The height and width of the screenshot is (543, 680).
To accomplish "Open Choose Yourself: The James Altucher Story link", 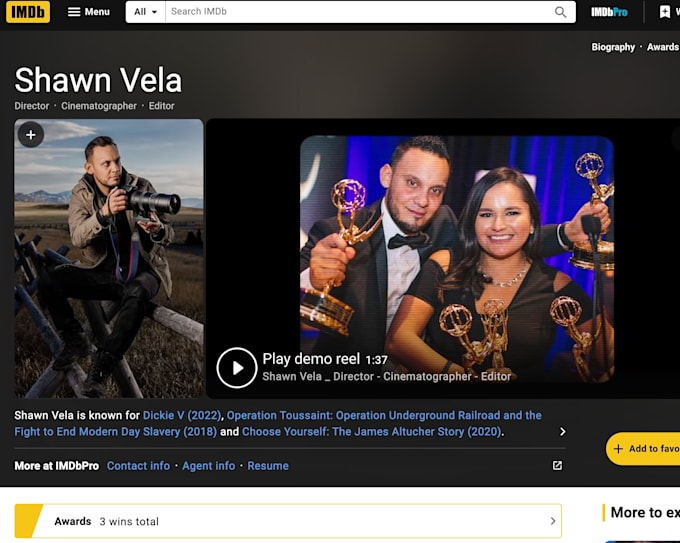I will 372,432.
